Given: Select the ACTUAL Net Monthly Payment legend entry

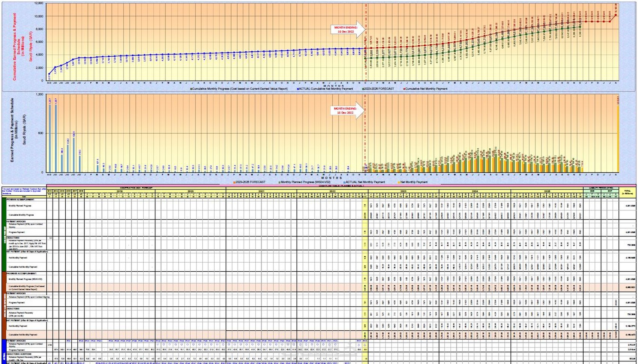Looking at the screenshot, I should [x=364, y=182].
